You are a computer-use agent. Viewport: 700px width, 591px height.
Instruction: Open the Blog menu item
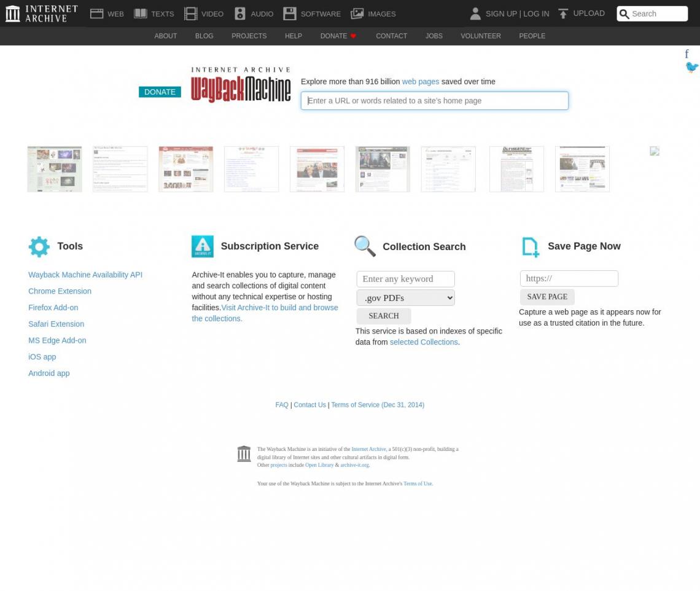204,36
